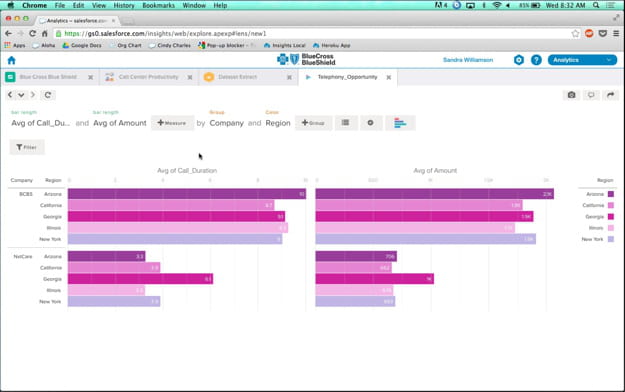Click the Wi-Fi status icon
The height and width of the screenshot is (392, 625).
tap(497, 5)
